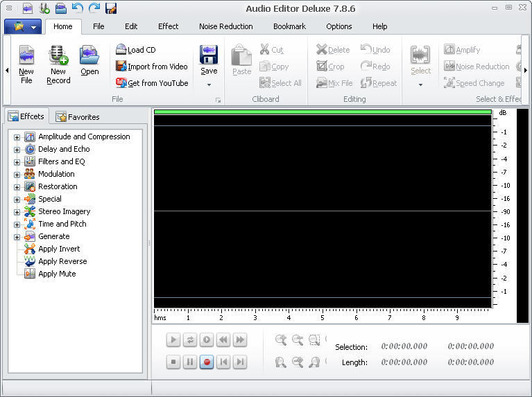532x397 pixels.
Task: Open the Noise Reduction tab
Action: (x=226, y=26)
